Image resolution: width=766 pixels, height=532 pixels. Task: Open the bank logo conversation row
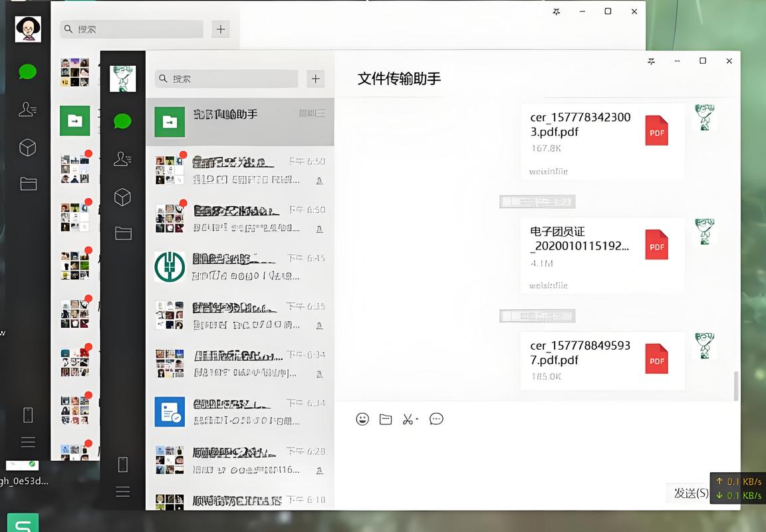[240, 267]
